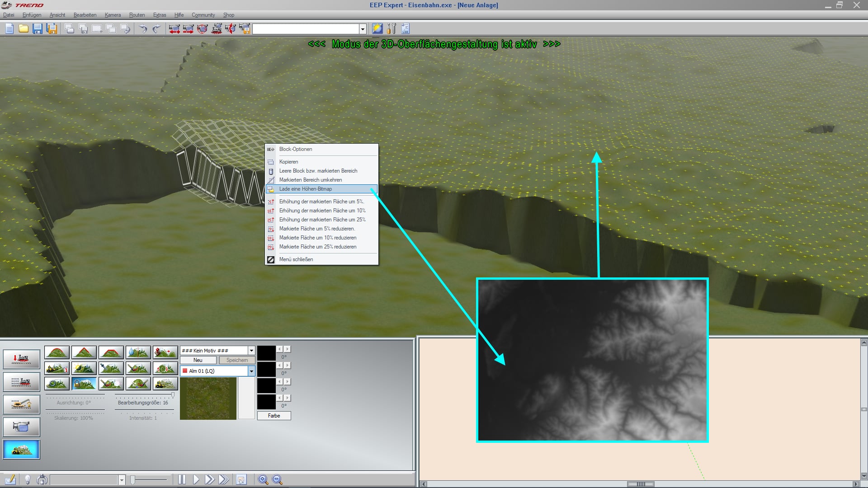
Task: Open the top toolbar combo box dropdown
Action: coord(363,29)
